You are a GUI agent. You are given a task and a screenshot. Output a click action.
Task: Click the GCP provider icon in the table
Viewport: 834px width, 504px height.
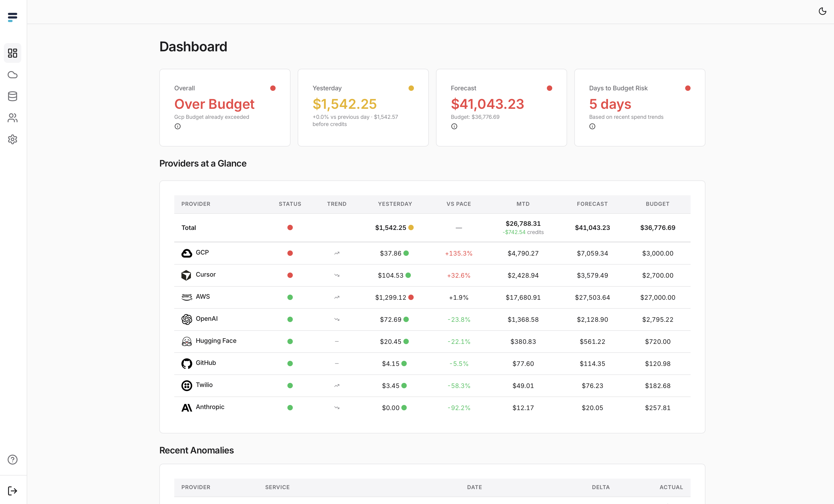[187, 253]
